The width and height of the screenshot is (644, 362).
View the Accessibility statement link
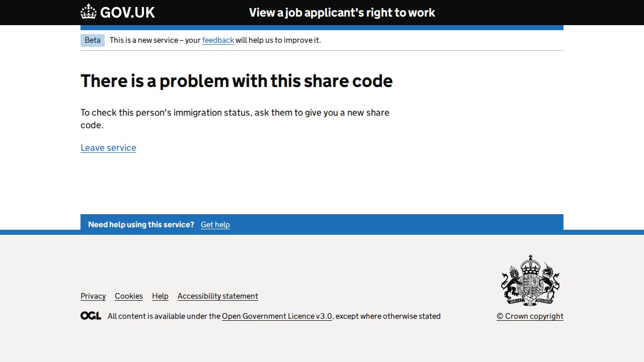pyautogui.click(x=218, y=296)
